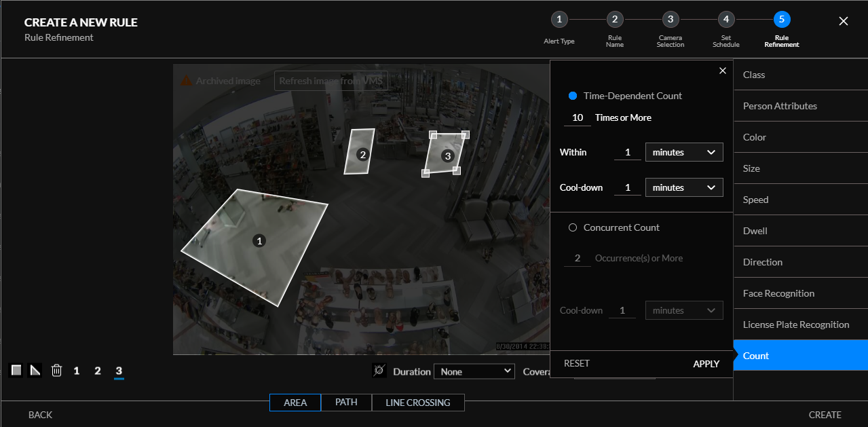The height and width of the screenshot is (427, 868).
Task: Go to step 1 Alert Type
Action: coord(559,19)
